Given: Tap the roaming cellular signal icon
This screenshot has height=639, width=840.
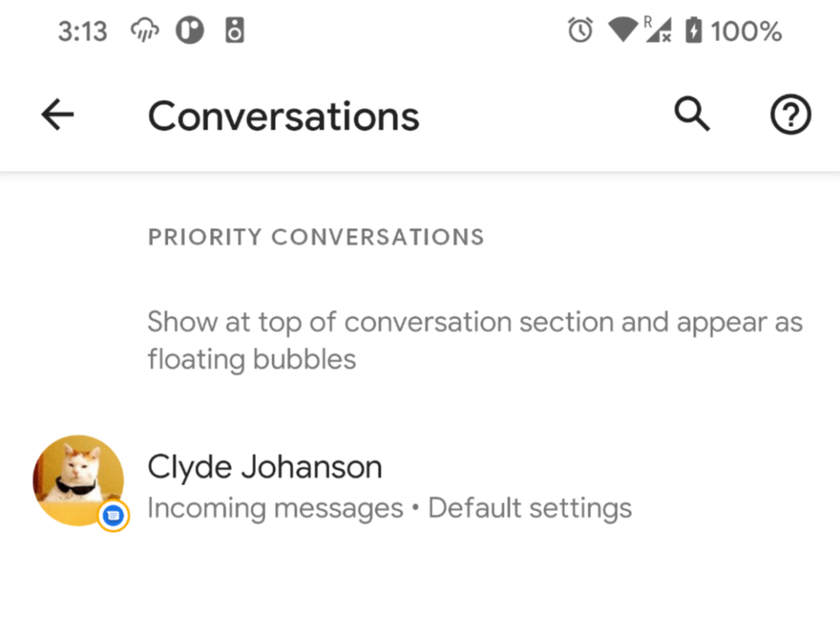Looking at the screenshot, I should [657, 31].
